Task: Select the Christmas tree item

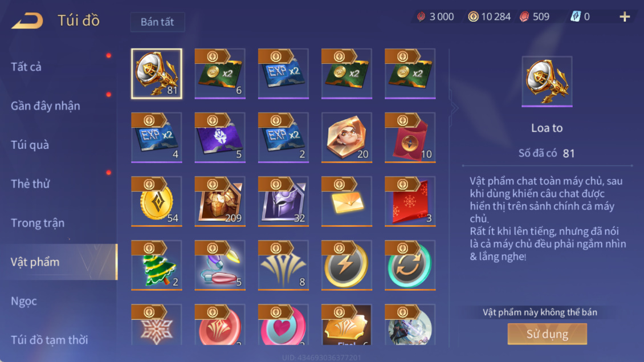Action: pyautogui.click(x=157, y=266)
